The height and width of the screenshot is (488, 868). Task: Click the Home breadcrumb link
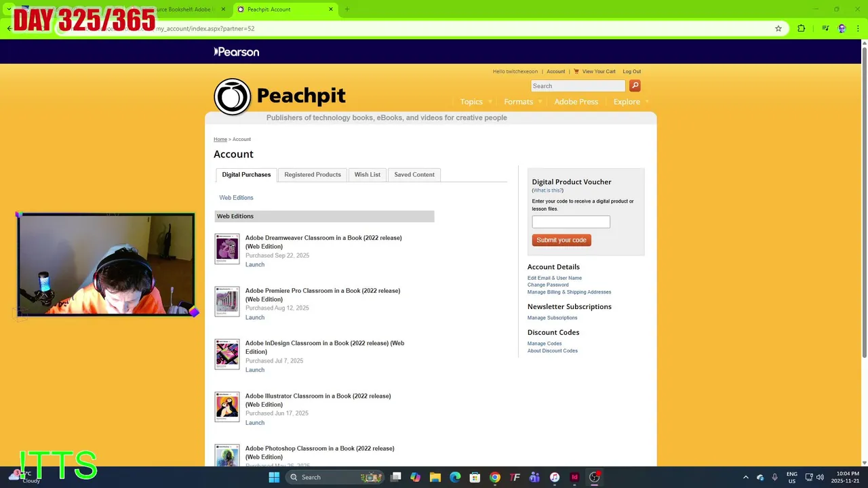pos(220,139)
